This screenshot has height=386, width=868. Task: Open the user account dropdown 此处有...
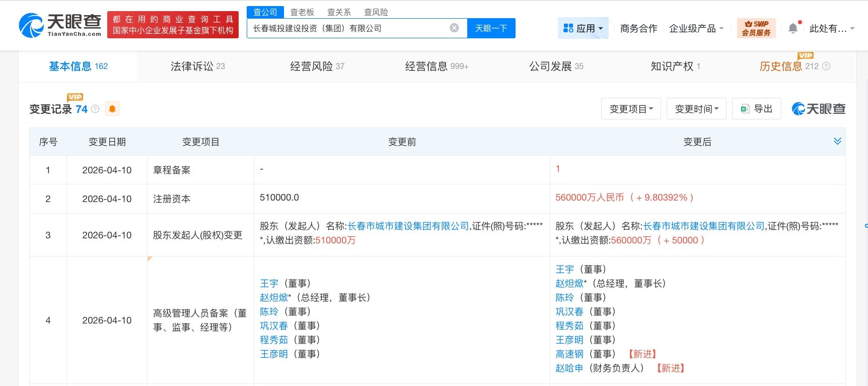tap(832, 28)
